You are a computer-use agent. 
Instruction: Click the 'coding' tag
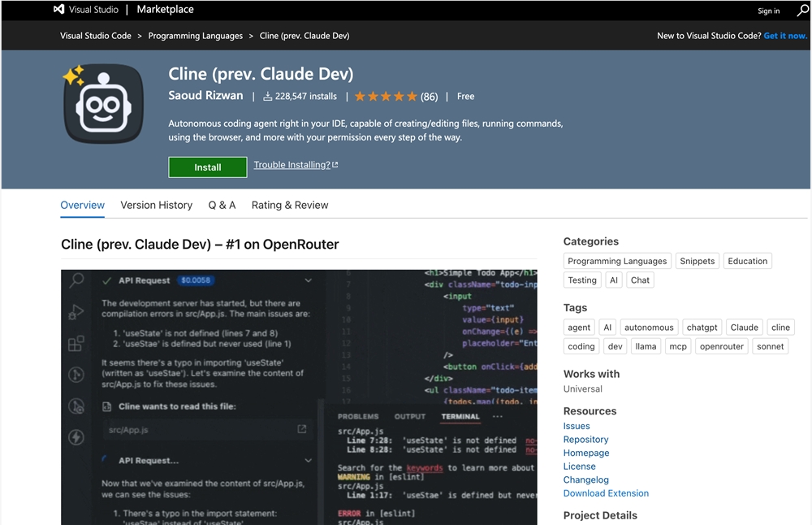[x=581, y=346]
